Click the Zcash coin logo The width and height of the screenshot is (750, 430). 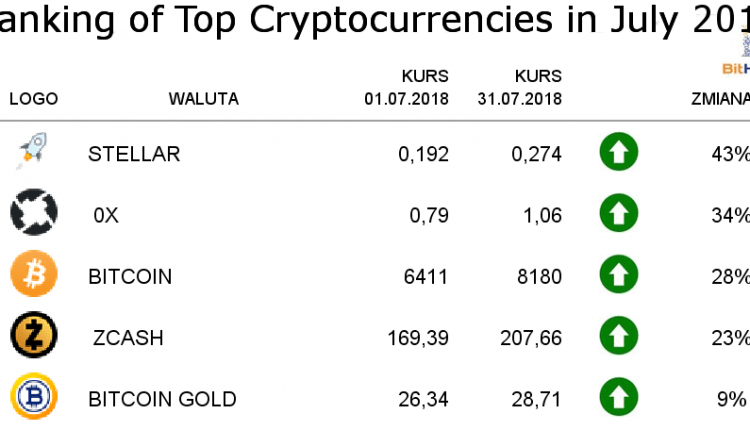tap(34, 336)
